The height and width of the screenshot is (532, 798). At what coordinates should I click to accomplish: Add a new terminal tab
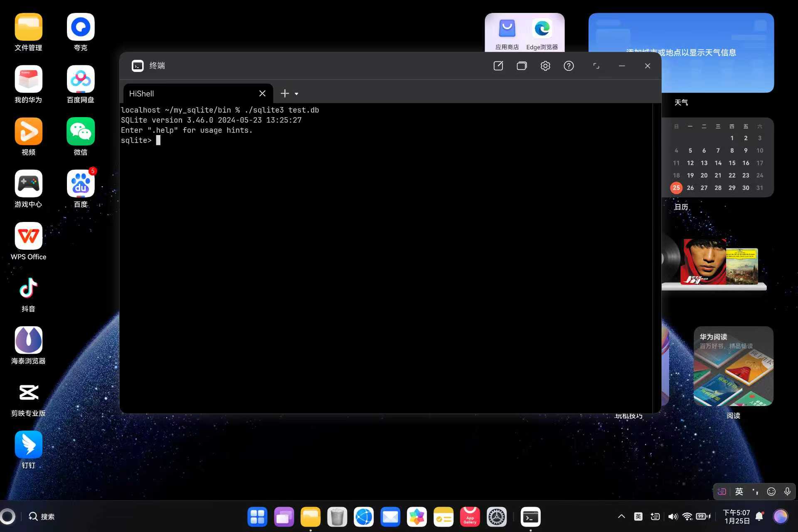coord(285,94)
